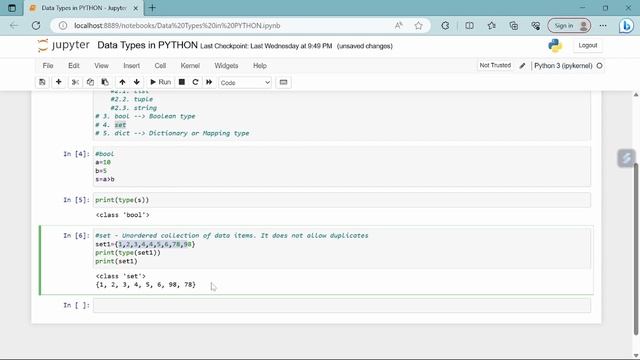Click output {1, 2, 3, 4, 5, 6, 98, 78}
This screenshot has height=360, width=640.
(x=146, y=284)
